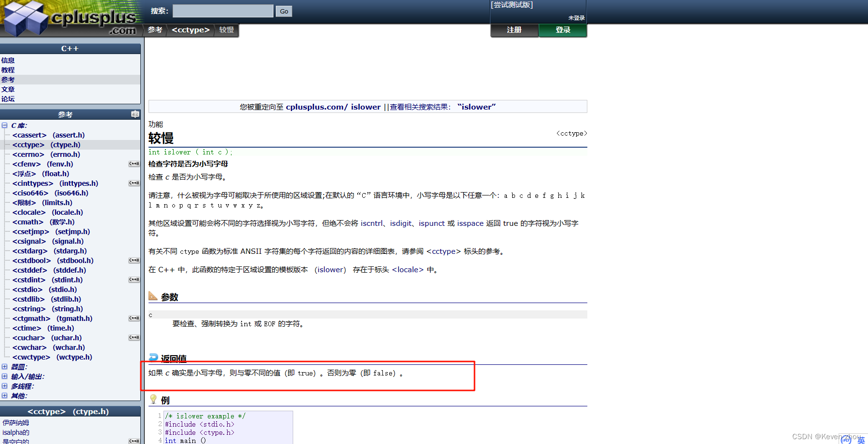Image resolution: width=868 pixels, height=444 pixels.
Task: Click the 尝试测试版 link
Action: point(512,5)
